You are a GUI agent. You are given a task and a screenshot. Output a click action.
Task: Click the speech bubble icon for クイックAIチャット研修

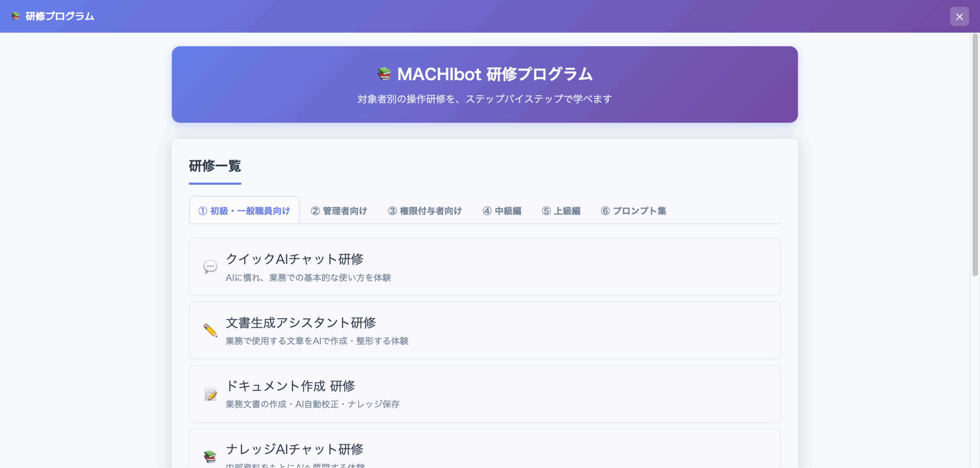pos(210,267)
